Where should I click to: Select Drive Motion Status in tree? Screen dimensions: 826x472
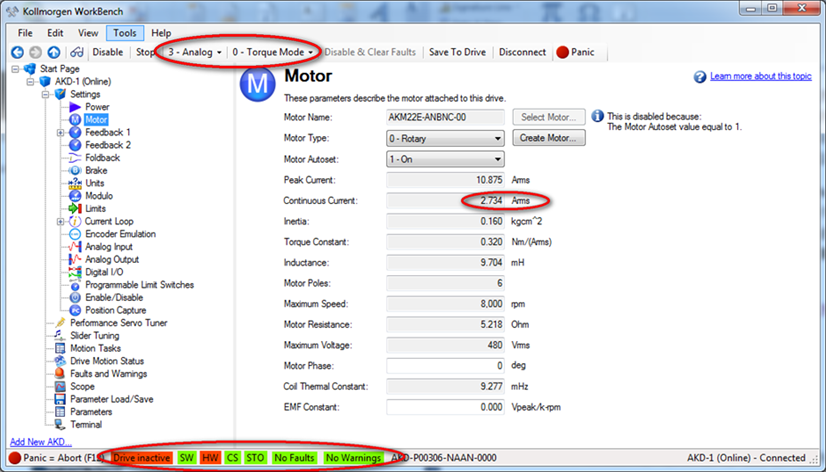107,361
